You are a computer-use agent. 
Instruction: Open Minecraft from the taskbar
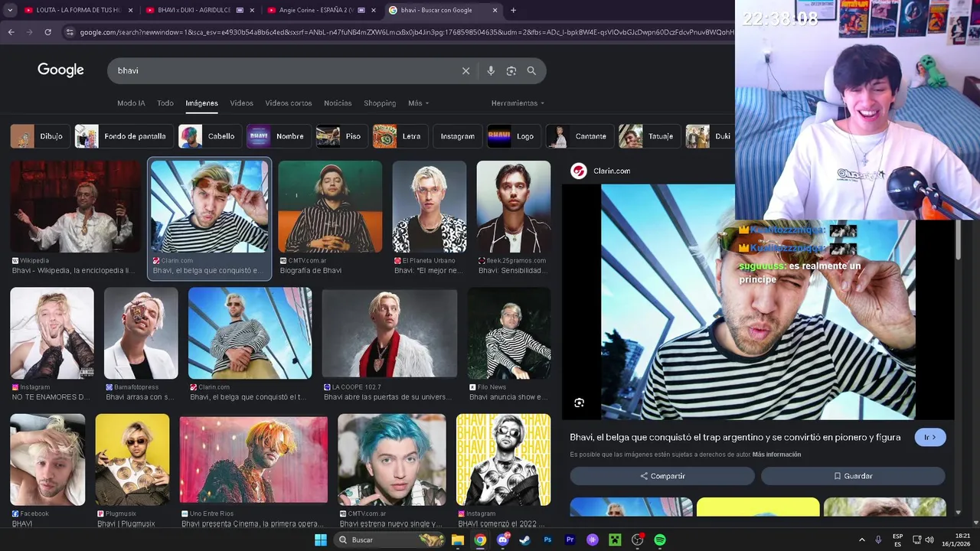615,540
